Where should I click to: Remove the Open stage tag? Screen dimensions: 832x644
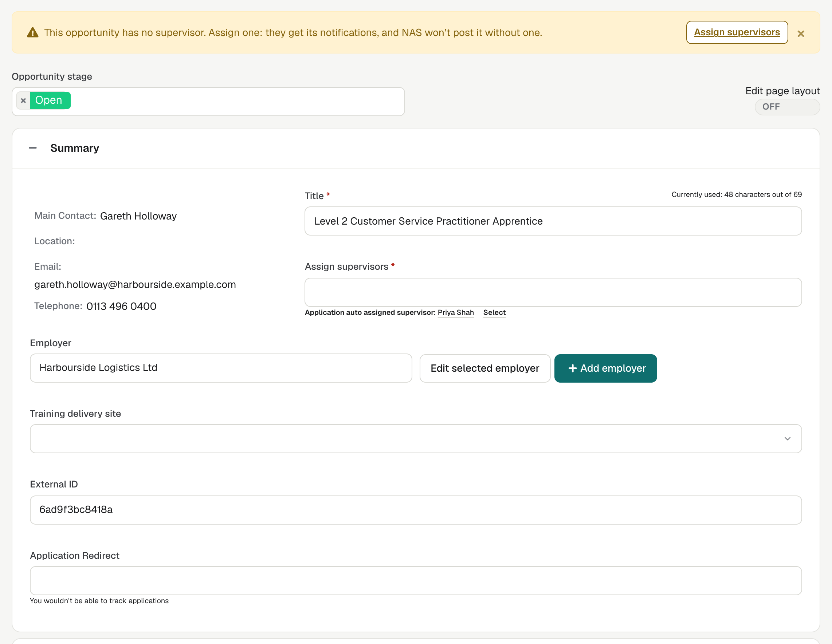23,100
